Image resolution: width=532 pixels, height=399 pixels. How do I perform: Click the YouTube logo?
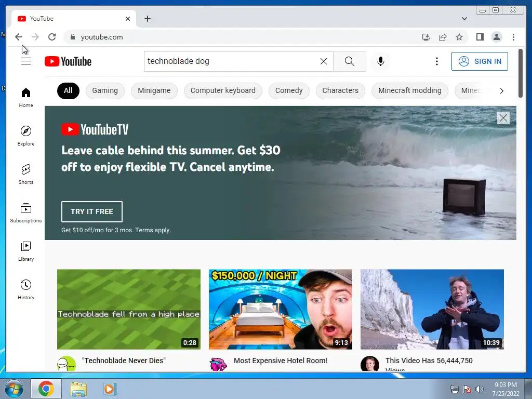click(x=68, y=61)
